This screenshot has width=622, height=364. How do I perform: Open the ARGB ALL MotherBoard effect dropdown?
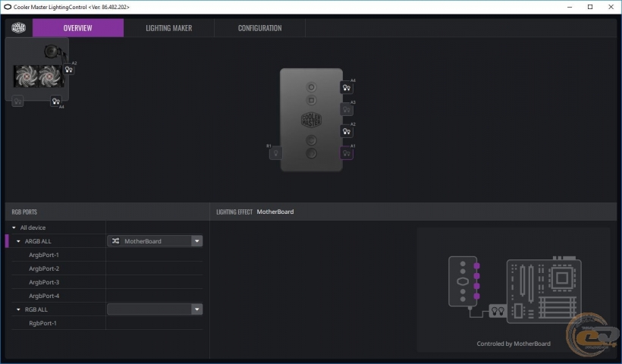point(196,241)
